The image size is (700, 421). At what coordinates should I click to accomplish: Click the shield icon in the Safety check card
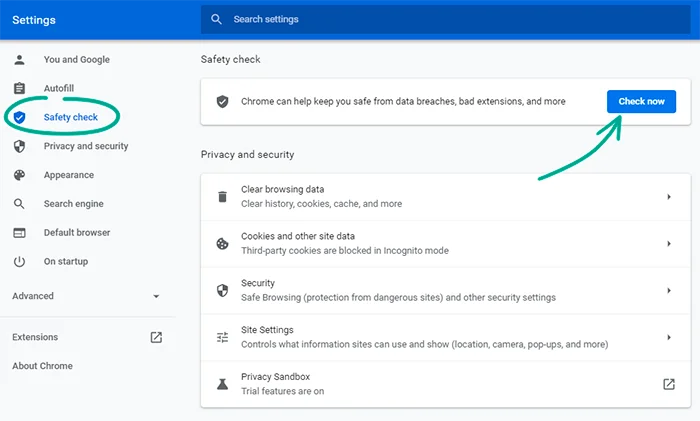pos(222,102)
